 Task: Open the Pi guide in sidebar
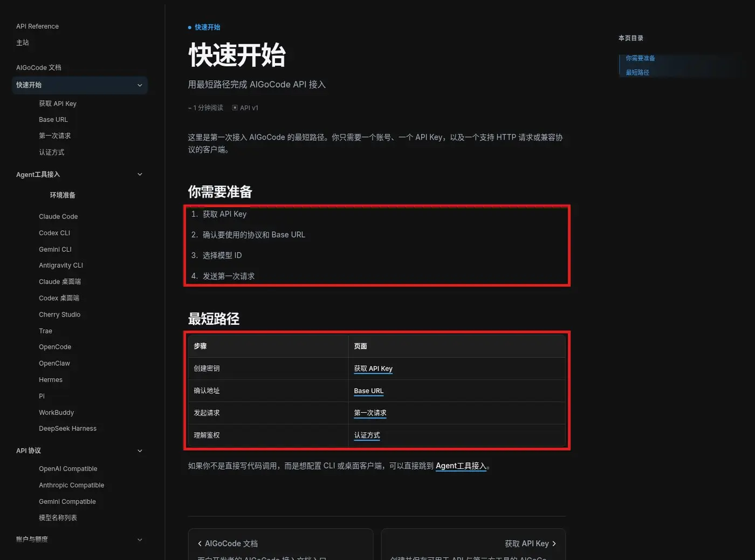[42, 397]
